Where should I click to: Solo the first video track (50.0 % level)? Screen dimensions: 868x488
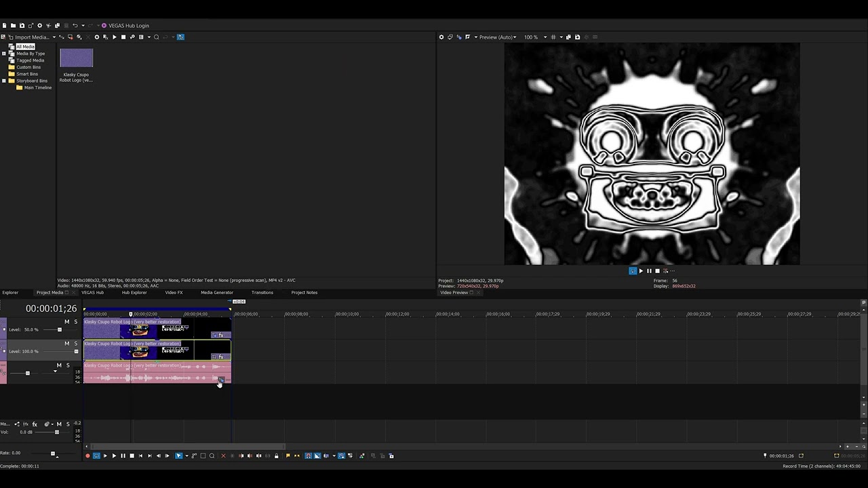pyautogui.click(x=76, y=322)
